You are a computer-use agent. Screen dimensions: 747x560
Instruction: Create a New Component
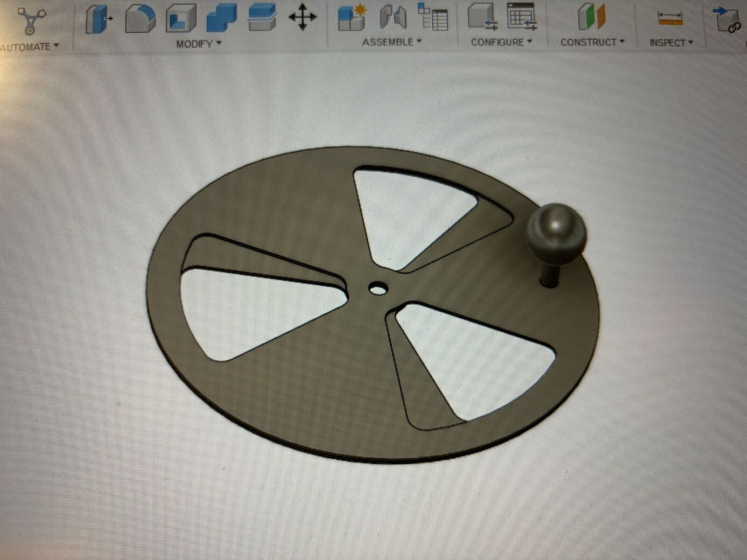[352, 18]
